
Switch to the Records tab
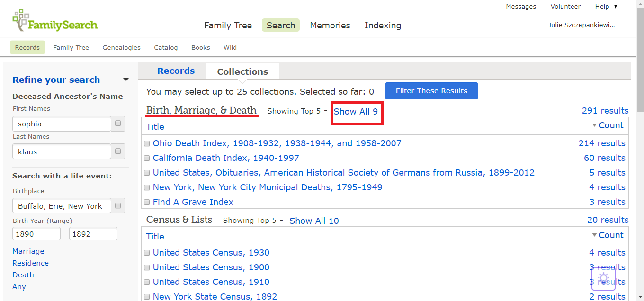176,71
